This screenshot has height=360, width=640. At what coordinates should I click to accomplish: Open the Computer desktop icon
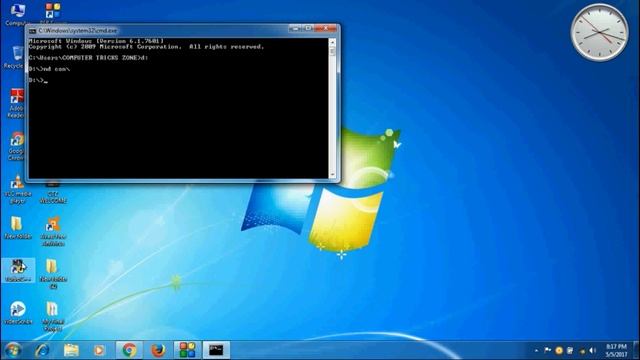pos(17,13)
